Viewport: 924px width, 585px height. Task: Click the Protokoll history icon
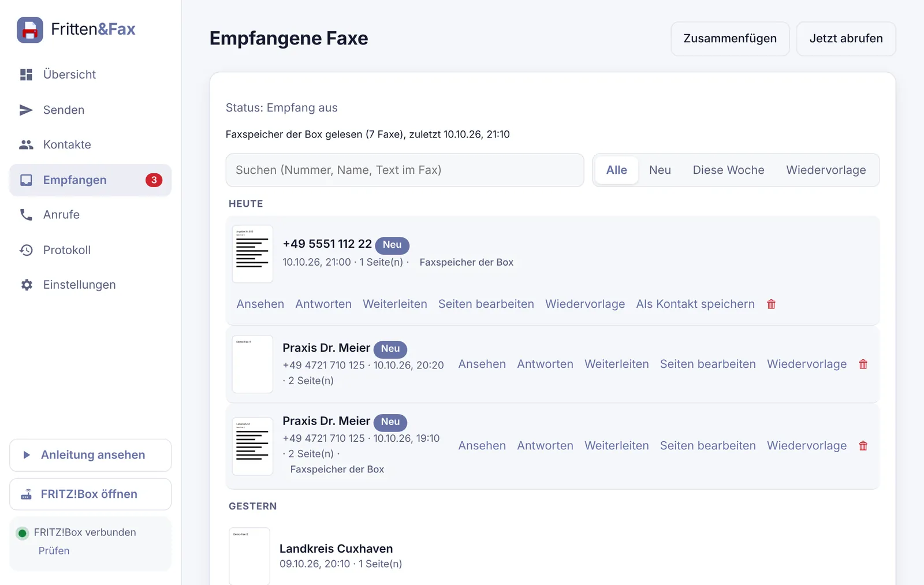[x=26, y=250]
